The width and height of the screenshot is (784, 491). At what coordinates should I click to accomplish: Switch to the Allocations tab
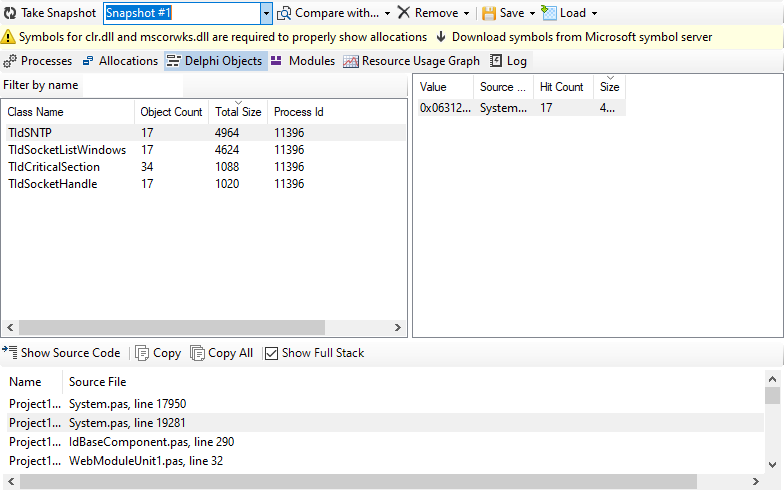120,61
